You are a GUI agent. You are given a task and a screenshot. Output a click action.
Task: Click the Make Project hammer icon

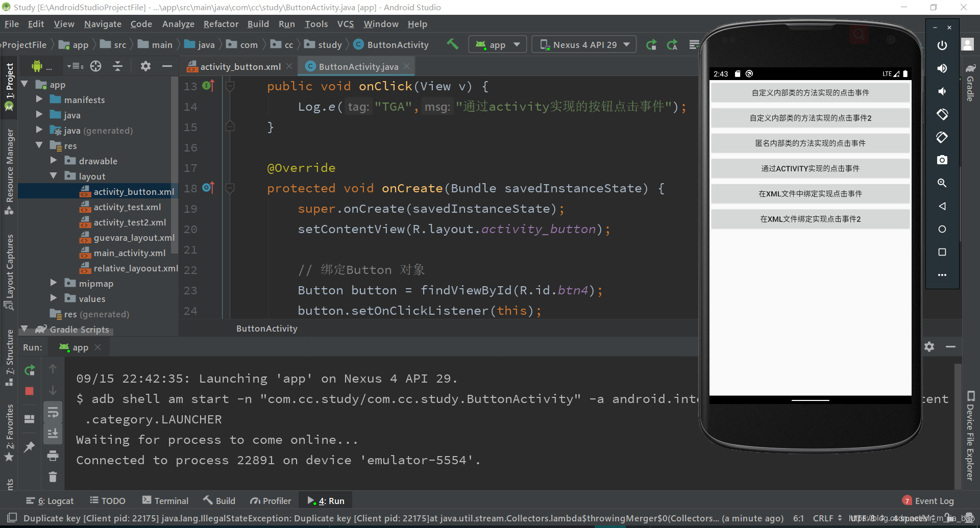tap(453, 44)
